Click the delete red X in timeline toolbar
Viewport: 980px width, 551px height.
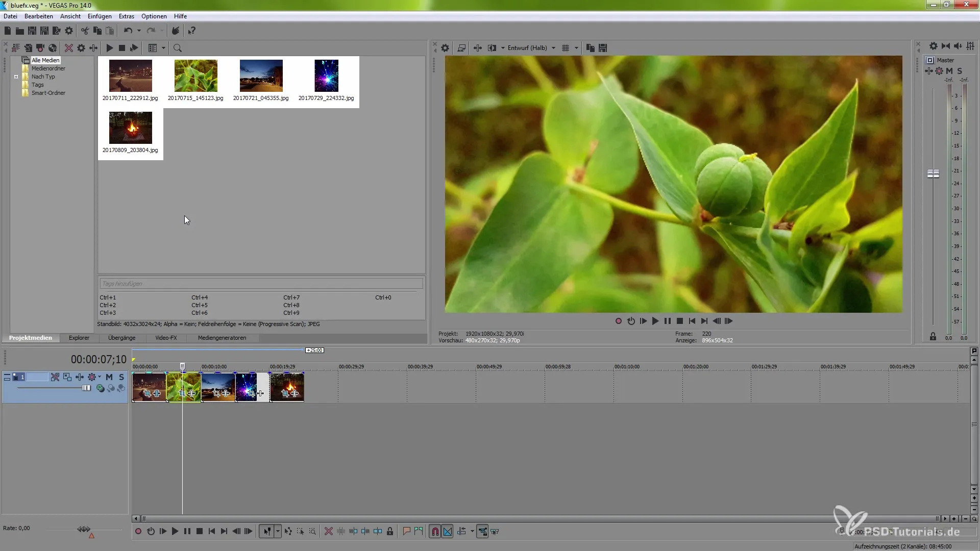pos(329,532)
